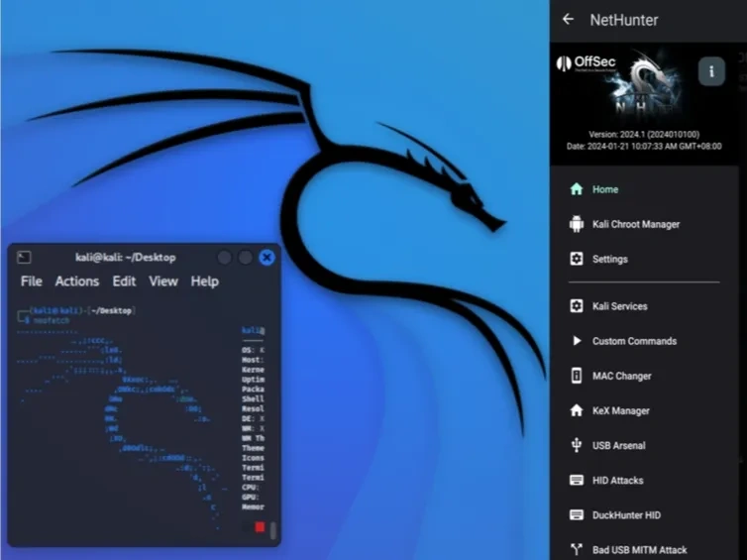
Task: Expand the Actions menu in terminal
Action: pyautogui.click(x=77, y=281)
